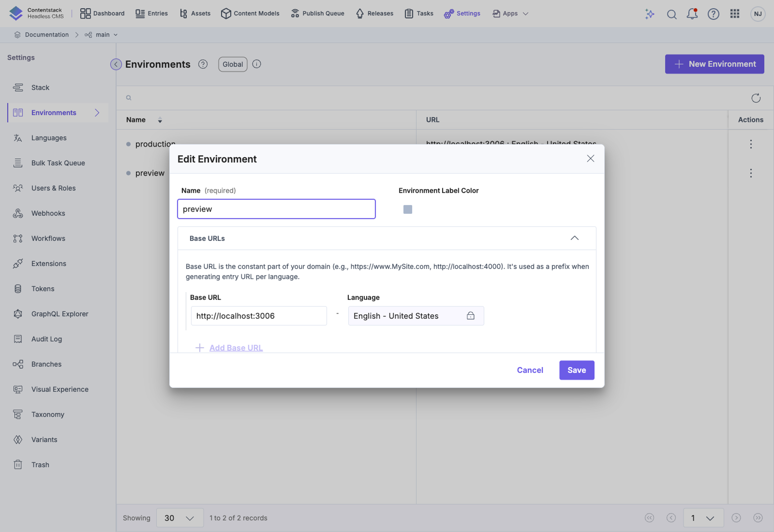
Task: Open actions menu for the preview row
Action: pyautogui.click(x=751, y=173)
